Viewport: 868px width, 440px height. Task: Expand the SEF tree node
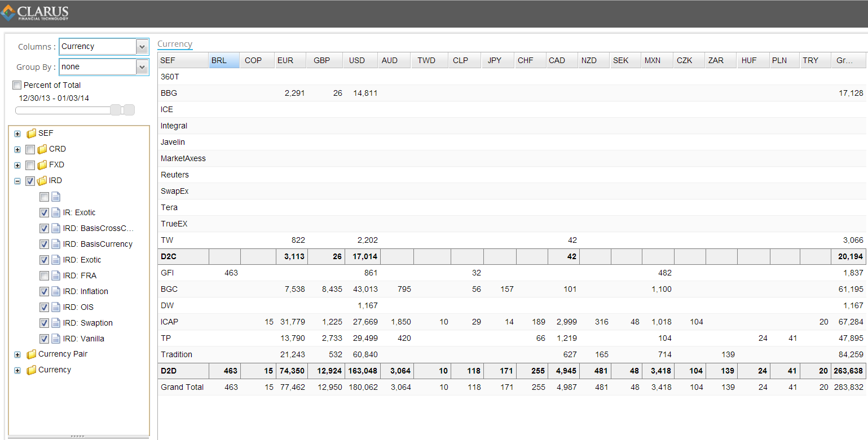(17, 134)
